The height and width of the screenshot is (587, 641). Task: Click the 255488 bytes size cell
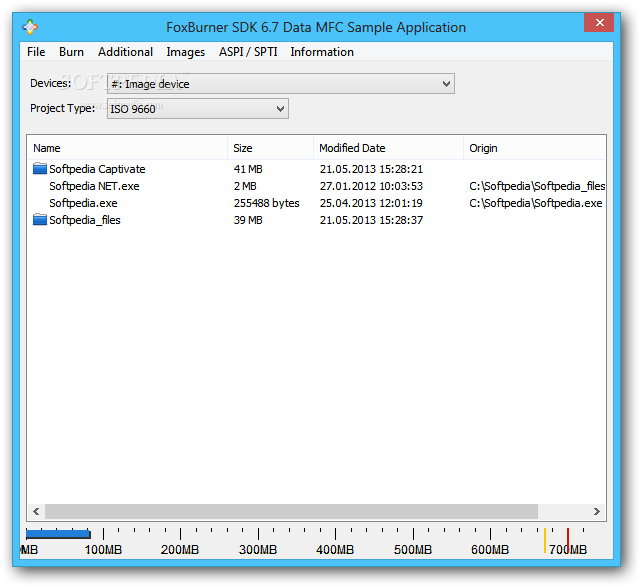point(267,203)
